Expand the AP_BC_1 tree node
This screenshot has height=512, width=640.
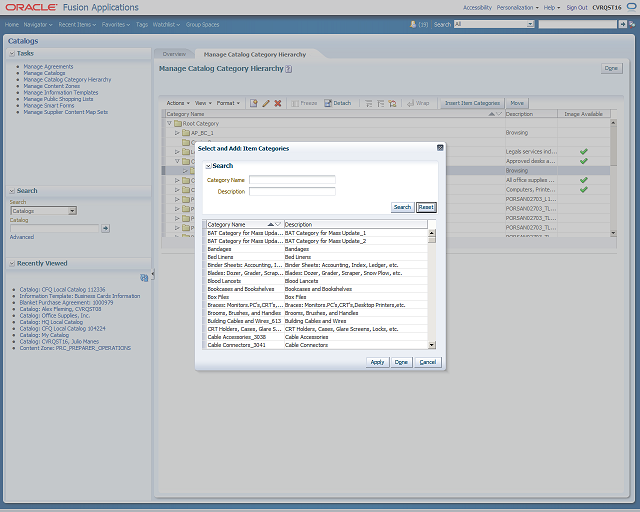click(177, 133)
